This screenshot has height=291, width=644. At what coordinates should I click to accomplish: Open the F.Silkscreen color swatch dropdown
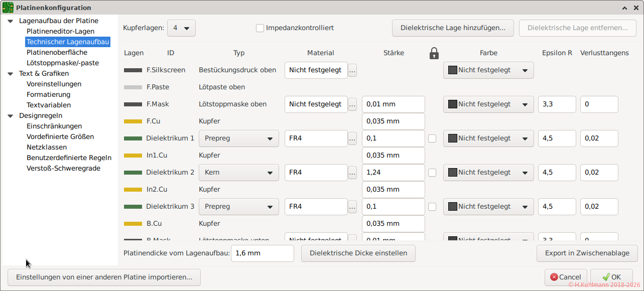(488, 70)
